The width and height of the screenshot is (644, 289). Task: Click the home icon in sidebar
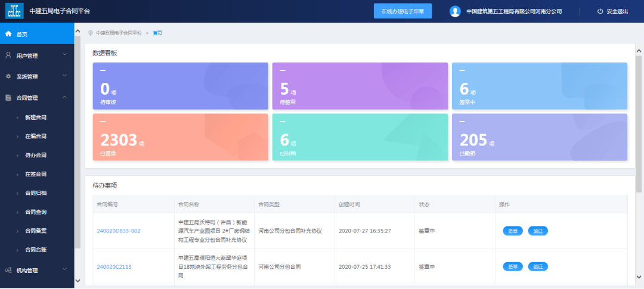click(x=8, y=34)
